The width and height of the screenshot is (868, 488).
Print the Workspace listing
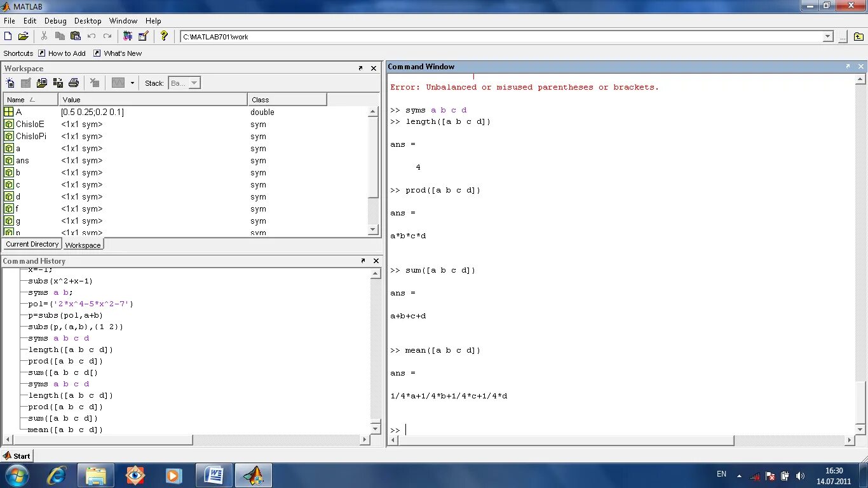pos(74,83)
